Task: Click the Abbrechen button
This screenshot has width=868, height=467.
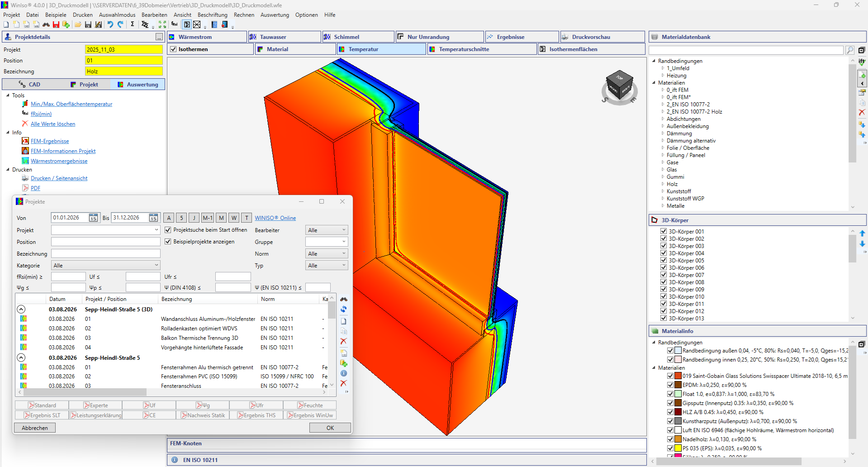Action: (x=35, y=428)
